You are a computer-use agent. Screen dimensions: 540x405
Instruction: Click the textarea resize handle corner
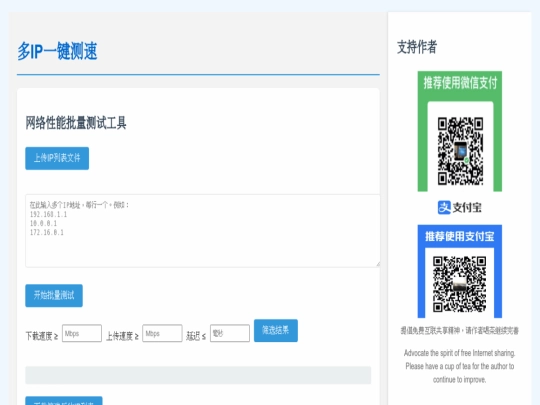pyautogui.click(x=378, y=264)
